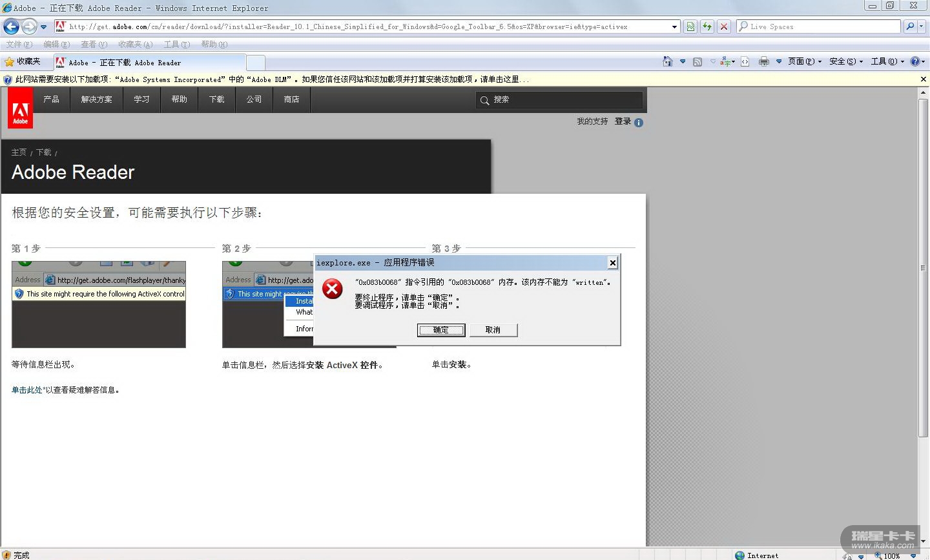Go forward with the Forward arrow button
This screenshot has width=930, height=560.
(29, 26)
